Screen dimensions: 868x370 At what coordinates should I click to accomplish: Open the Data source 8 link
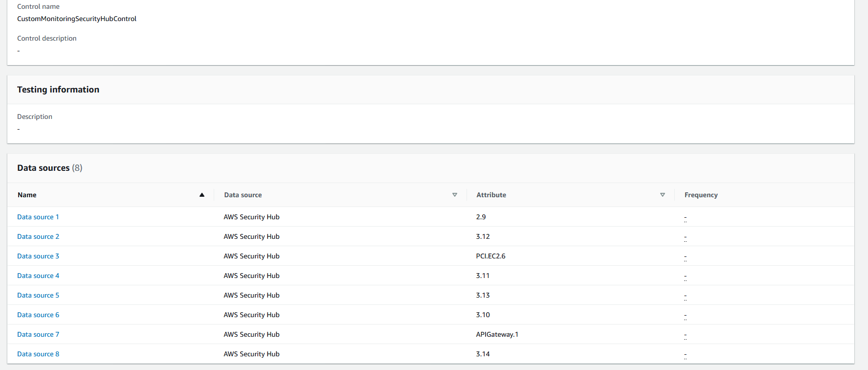[38, 354]
